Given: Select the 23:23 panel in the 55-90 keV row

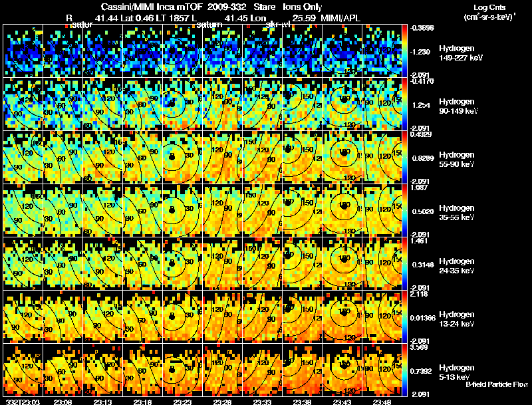Looking at the screenshot, I should point(182,157).
